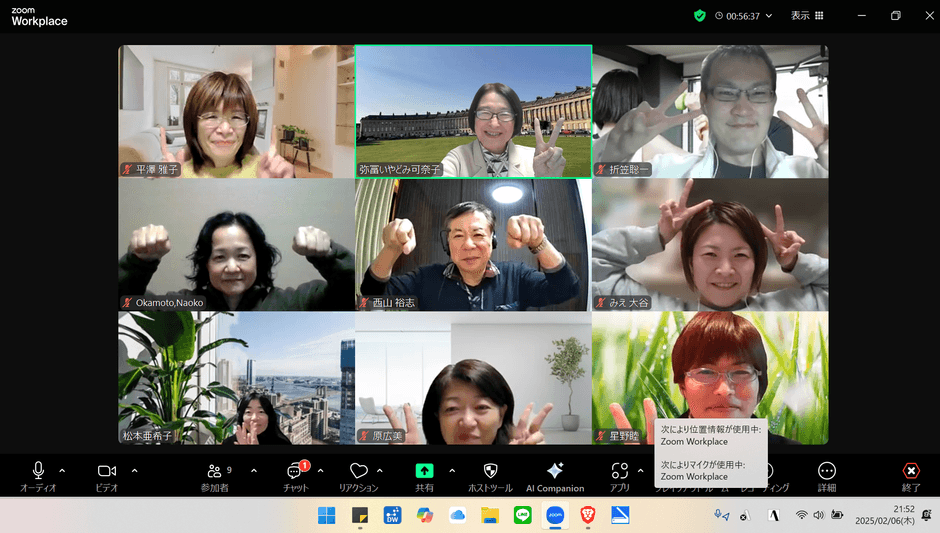Click the green 共有 share screen icon
This screenshot has height=533, width=940.
point(424,472)
